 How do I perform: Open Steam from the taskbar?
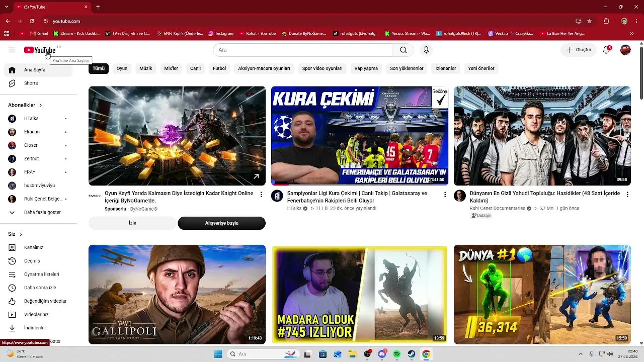click(411, 354)
